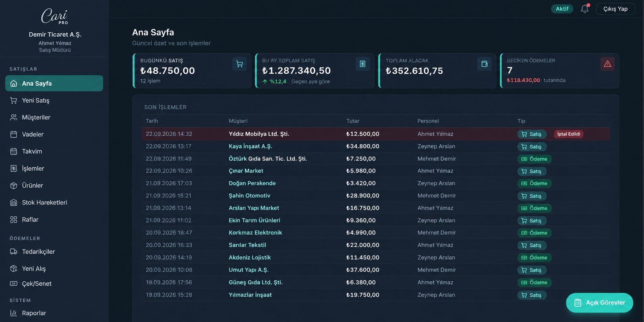644x322 pixels.
Task: Click the cart icon beside Yeni Satış
Action: tap(14, 101)
